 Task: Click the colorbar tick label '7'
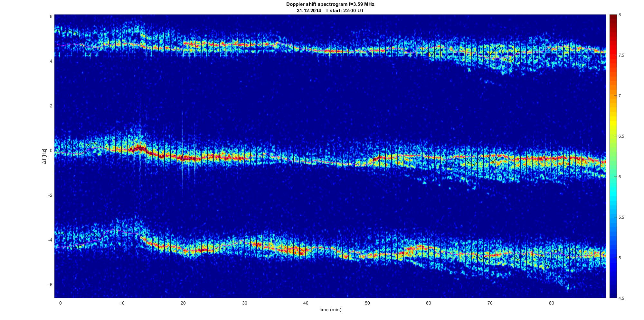620,96
